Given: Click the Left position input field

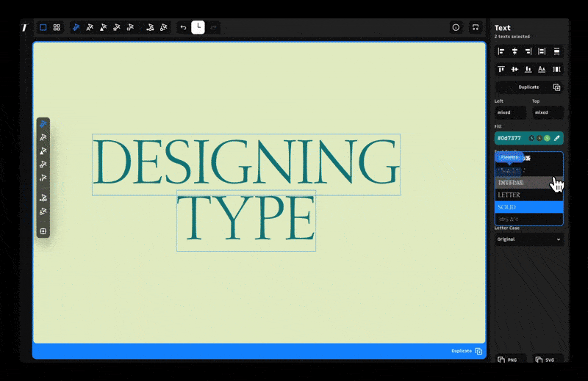Looking at the screenshot, I should pos(510,112).
